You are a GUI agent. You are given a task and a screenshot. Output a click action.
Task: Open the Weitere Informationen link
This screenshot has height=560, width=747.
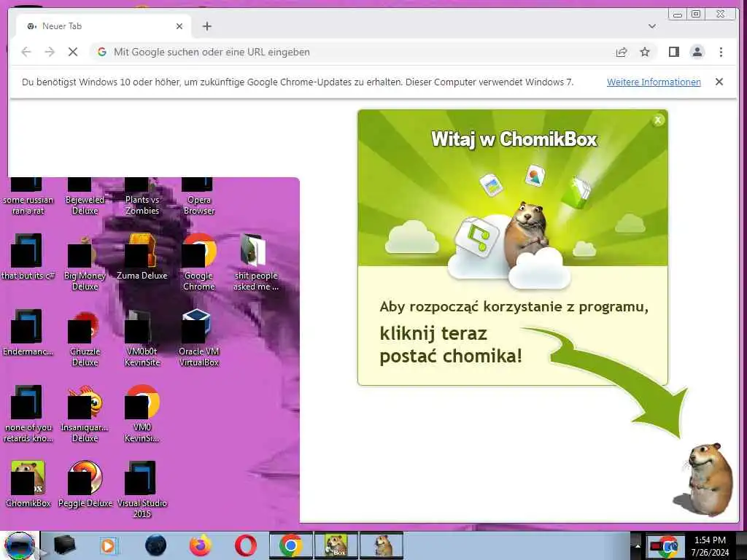(x=654, y=82)
